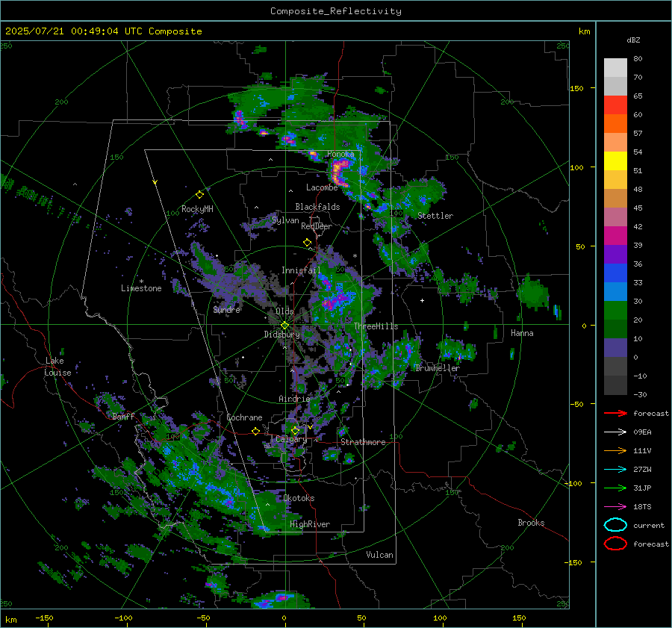Click the HighRiver town label
Screen dimensions: 672x628
[x=310, y=524]
